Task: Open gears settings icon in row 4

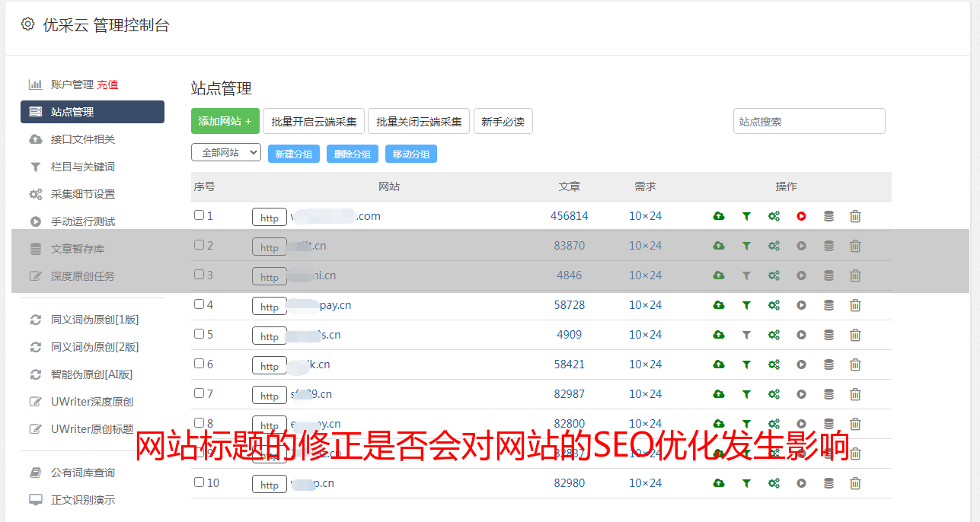Action: point(774,305)
